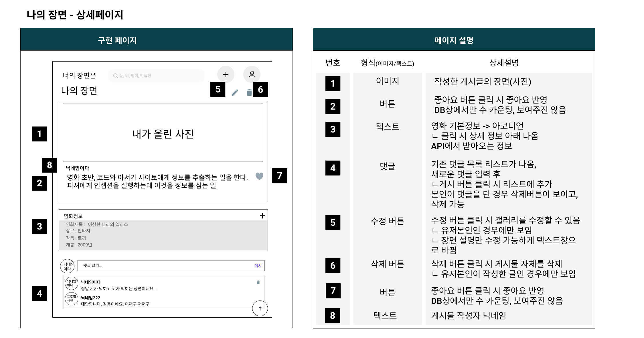This screenshot has width=644, height=338.
Task: Click the add post plus icon
Action: point(226,74)
